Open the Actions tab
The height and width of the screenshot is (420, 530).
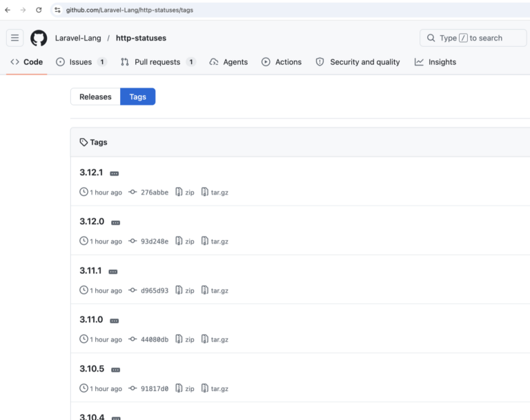282,62
